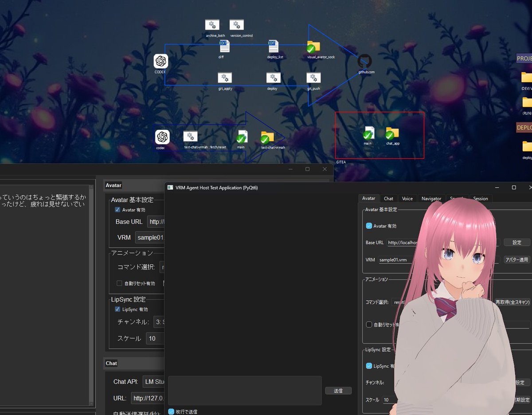The width and height of the screenshot is (532, 415).
Task: Toggle Avatar 有効 checkbox in VRM Agent Host window
Action: (x=369, y=226)
